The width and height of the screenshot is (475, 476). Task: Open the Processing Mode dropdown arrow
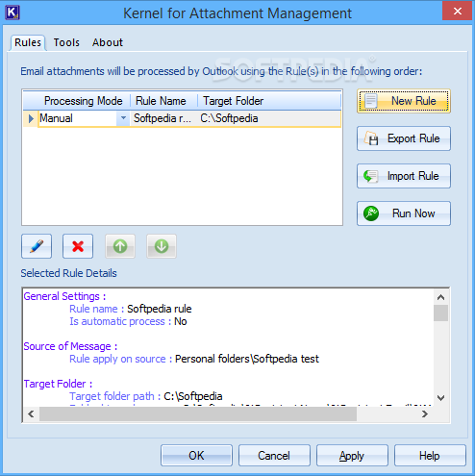coord(123,118)
